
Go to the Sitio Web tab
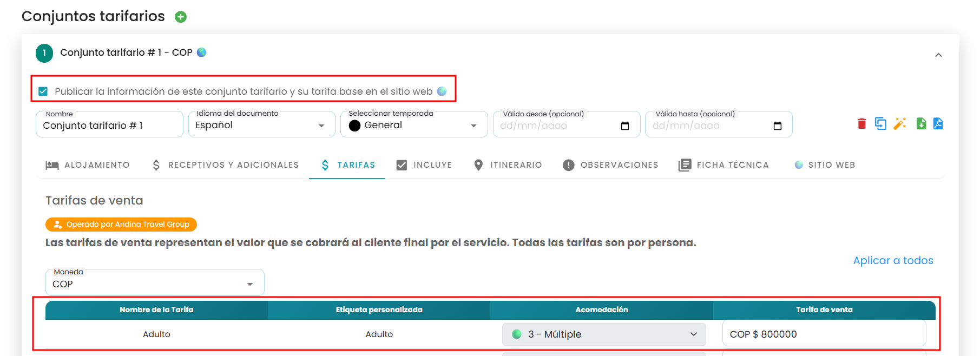(x=825, y=165)
